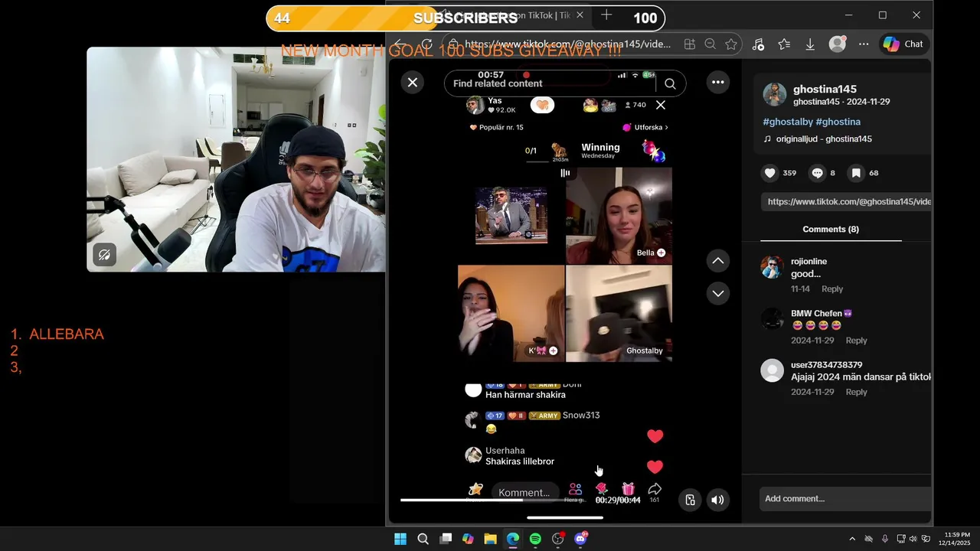Open Edge Settings and more ellipsis
The width and height of the screenshot is (980, 551).
click(x=864, y=44)
